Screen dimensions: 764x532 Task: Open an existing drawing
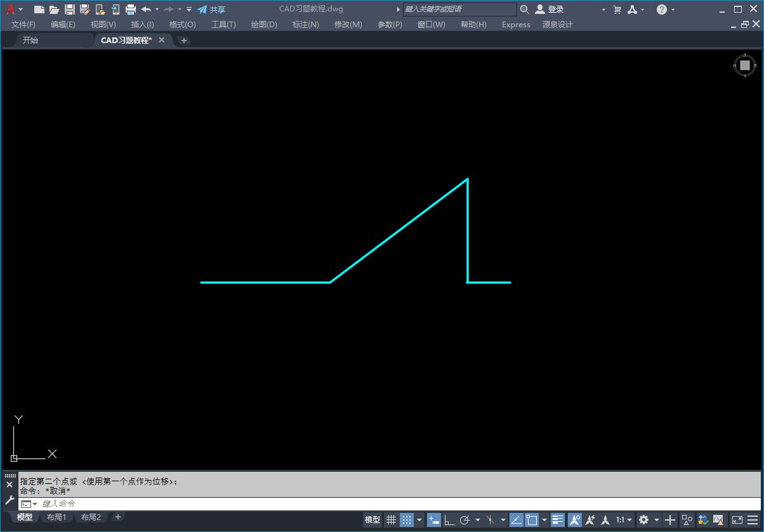(x=53, y=10)
